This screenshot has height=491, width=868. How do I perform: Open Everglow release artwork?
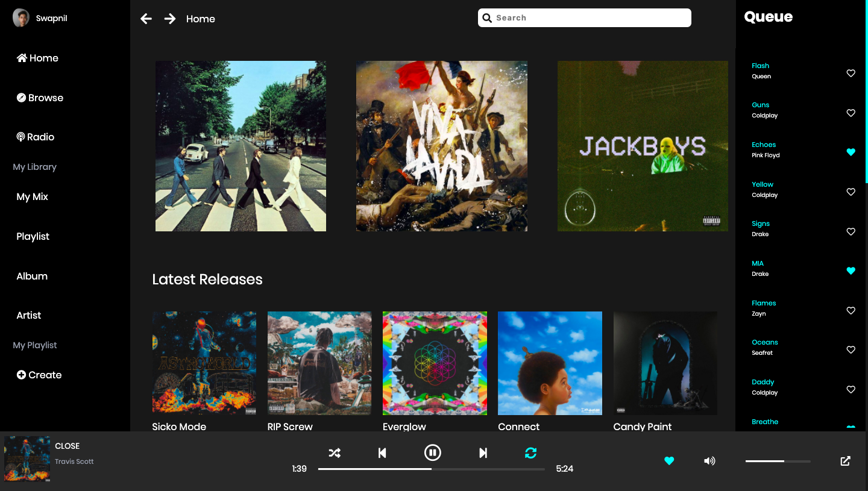pyautogui.click(x=435, y=363)
